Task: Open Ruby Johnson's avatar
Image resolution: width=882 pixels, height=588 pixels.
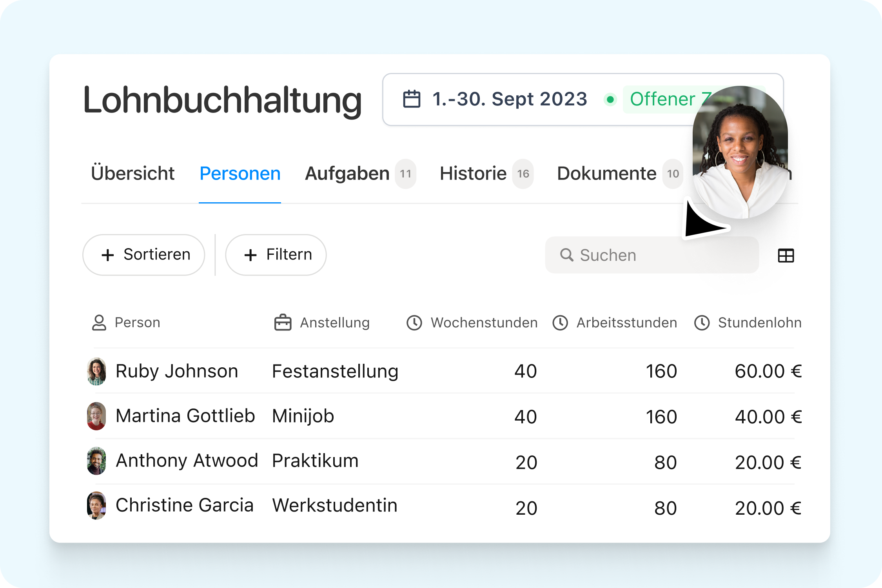Action: [96, 371]
